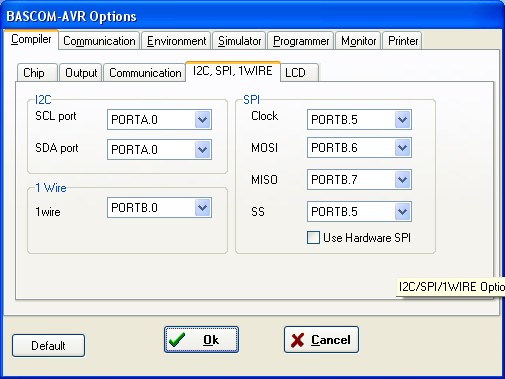This screenshot has height=379, width=505.
Task: Click the MOSI label
Action: [264, 148]
